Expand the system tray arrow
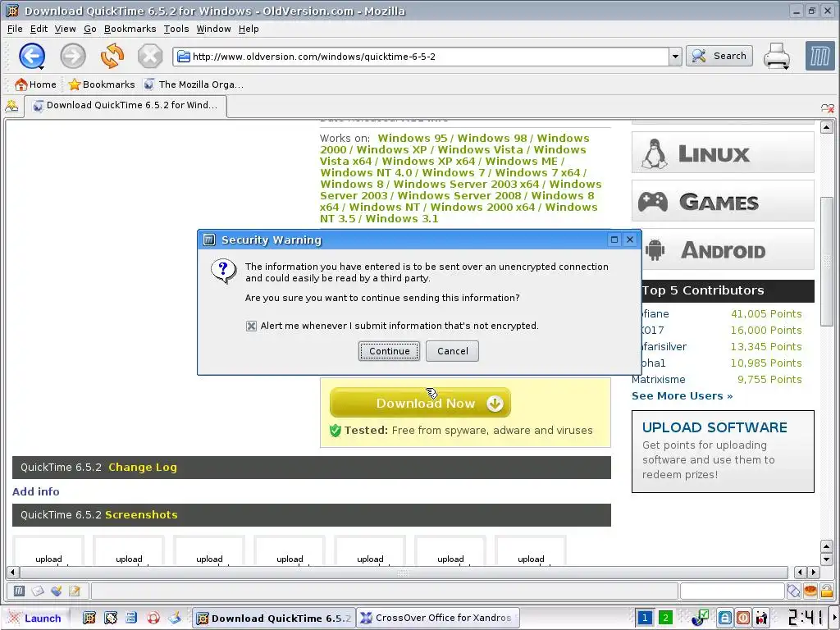Screen dimensions: 840x630 pyautogui.click(x=836, y=619)
